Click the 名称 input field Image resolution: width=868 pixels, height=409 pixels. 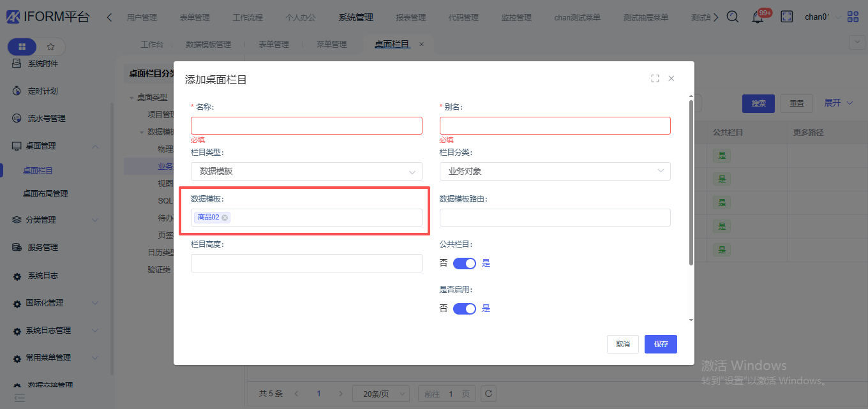[306, 126]
